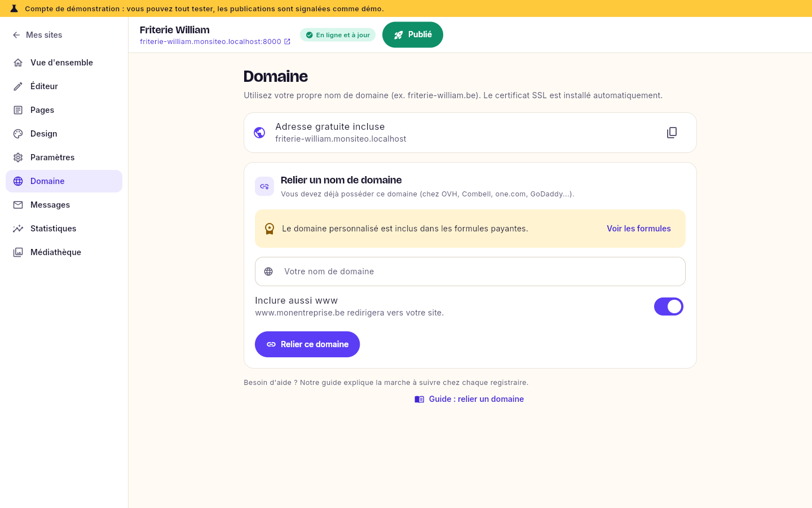Image resolution: width=812 pixels, height=508 pixels.
Task: Select the Messages menu label
Action: click(50, 205)
